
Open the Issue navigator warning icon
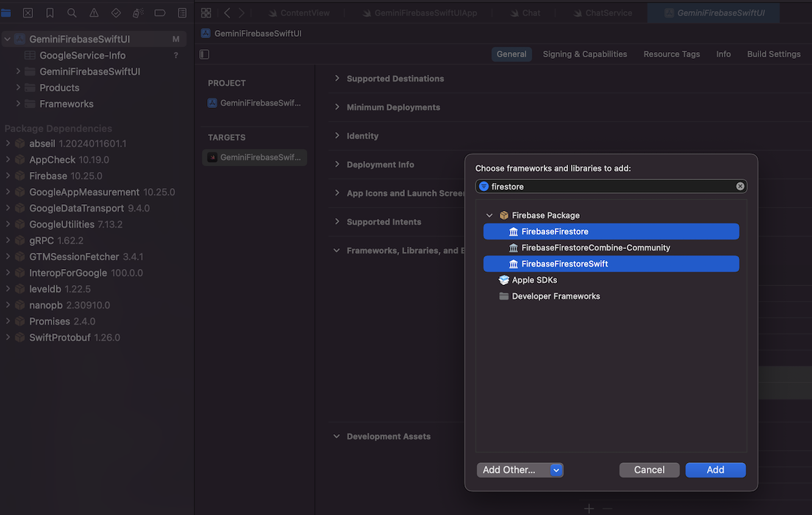coord(94,13)
